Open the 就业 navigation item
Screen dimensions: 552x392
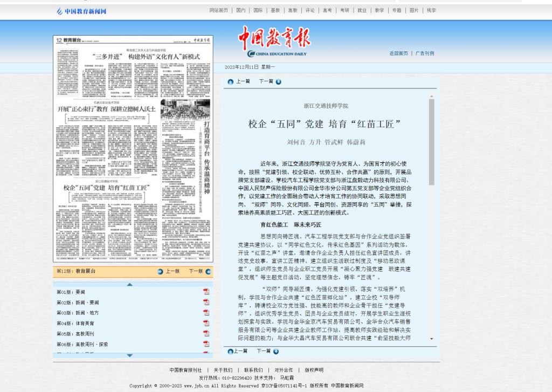tap(362, 11)
